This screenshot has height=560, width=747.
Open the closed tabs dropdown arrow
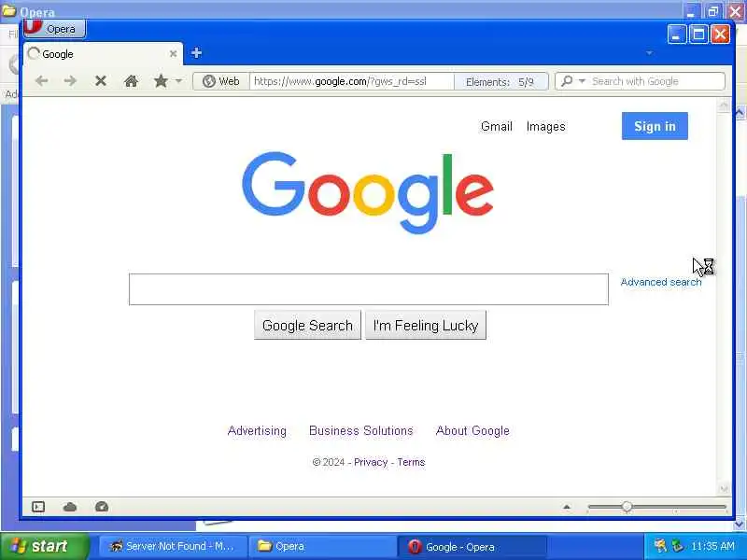pyautogui.click(x=649, y=53)
